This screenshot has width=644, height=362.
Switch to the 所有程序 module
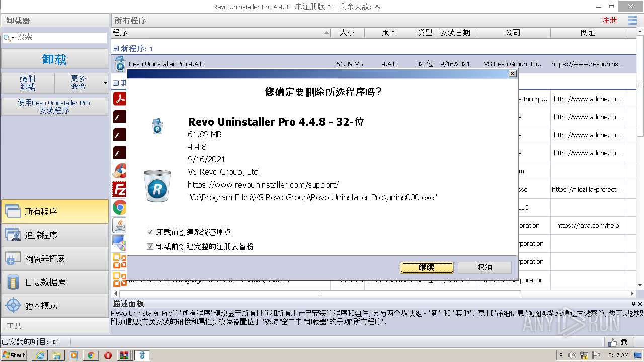54,212
